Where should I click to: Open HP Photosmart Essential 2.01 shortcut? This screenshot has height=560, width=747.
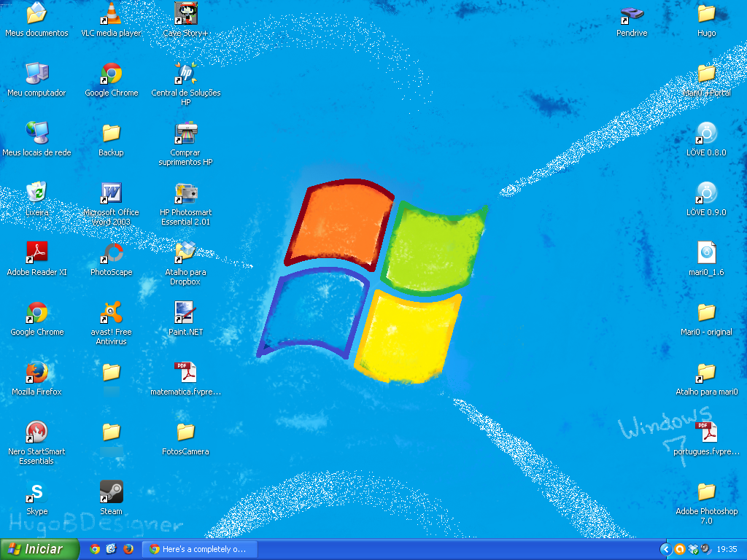tap(185, 192)
